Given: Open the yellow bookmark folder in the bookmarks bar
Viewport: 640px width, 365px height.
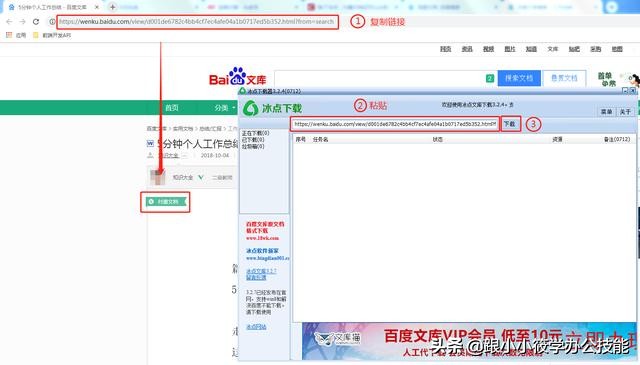Looking at the screenshot, I should (36, 36).
